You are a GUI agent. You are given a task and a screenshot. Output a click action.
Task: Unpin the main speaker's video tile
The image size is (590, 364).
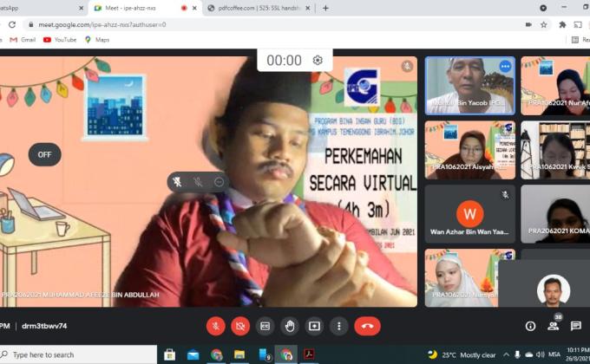(177, 182)
